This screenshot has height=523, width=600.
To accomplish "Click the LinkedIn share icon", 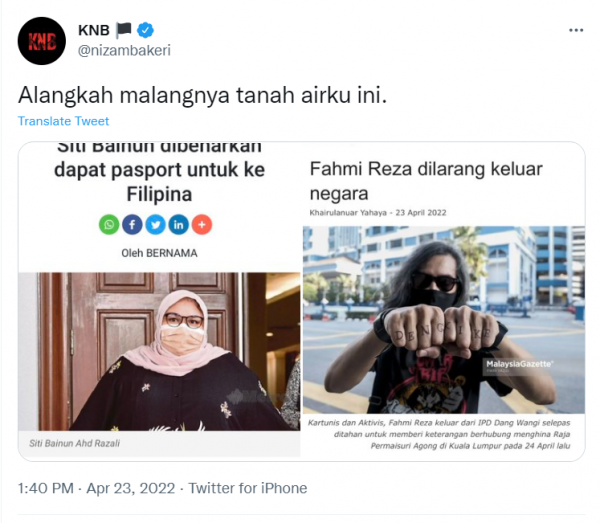I will point(179,225).
